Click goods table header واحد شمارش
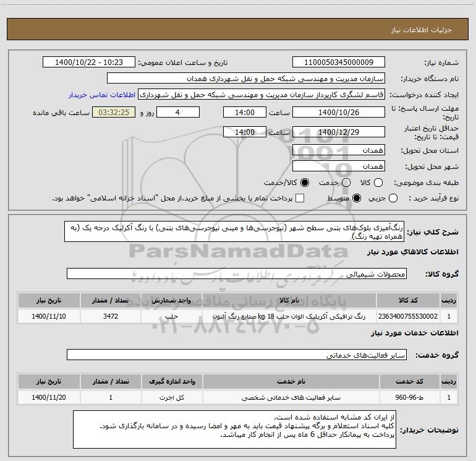The image size is (476, 461). click(x=171, y=300)
